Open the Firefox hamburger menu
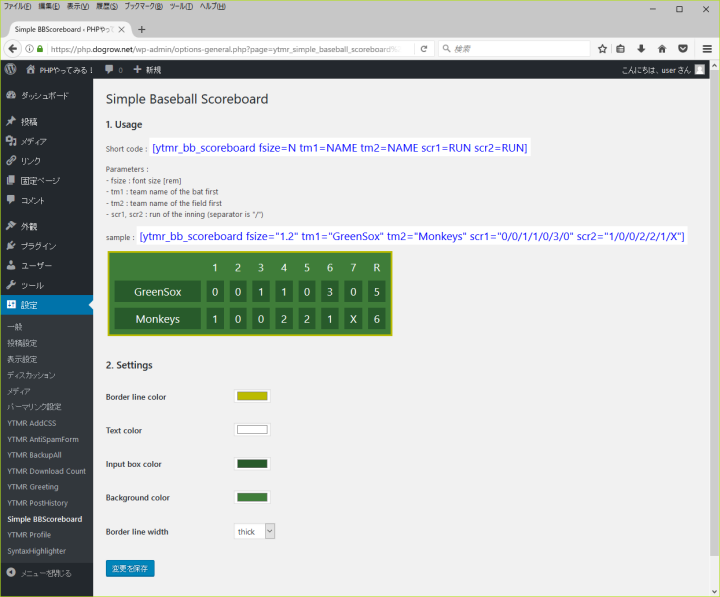Image resolution: width=720 pixels, height=597 pixels. click(x=707, y=49)
